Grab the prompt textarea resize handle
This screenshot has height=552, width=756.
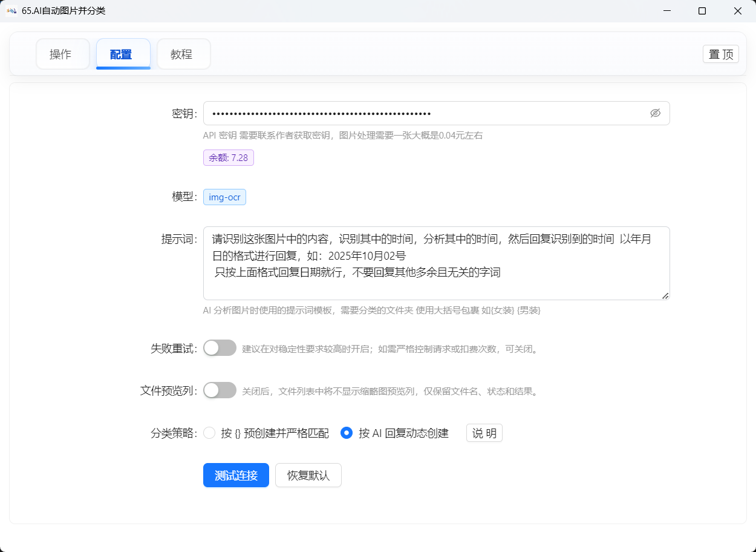(665, 296)
